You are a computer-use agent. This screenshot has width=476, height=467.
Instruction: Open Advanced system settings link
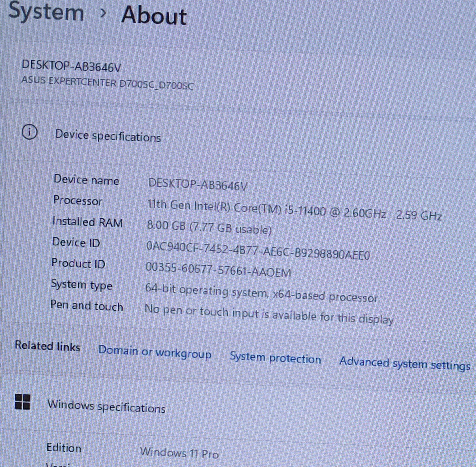pos(405,363)
